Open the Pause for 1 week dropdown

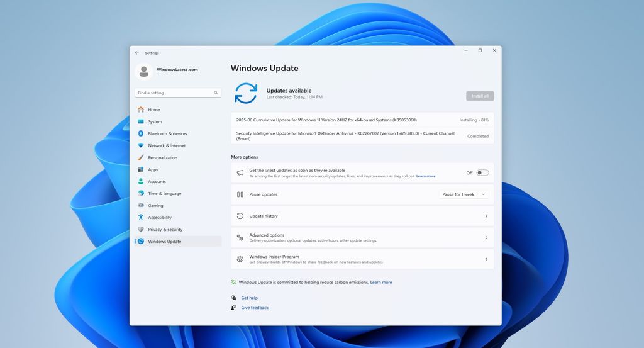(x=464, y=194)
